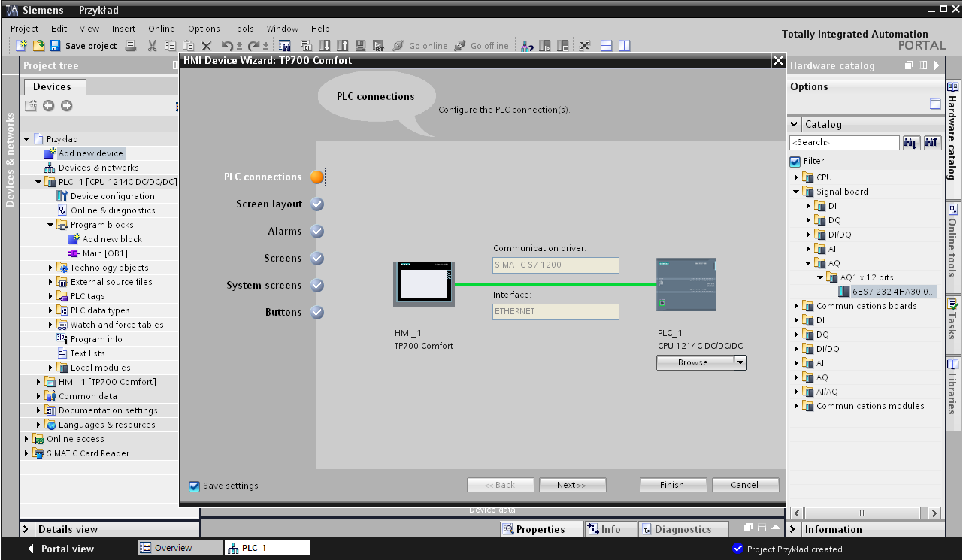Viewport: 963px width, 560px height.
Task: Expand Communications boards in catalog
Action: click(x=797, y=306)
